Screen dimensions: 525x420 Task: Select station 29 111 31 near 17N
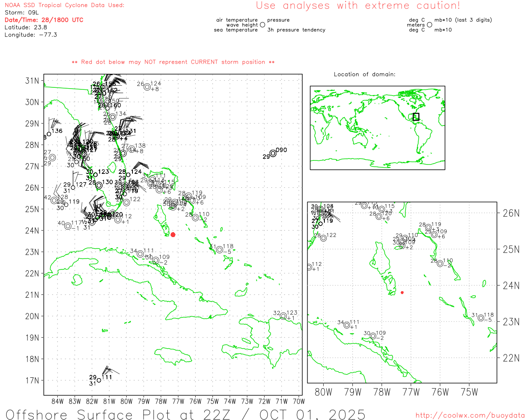[x=98, y=380]
